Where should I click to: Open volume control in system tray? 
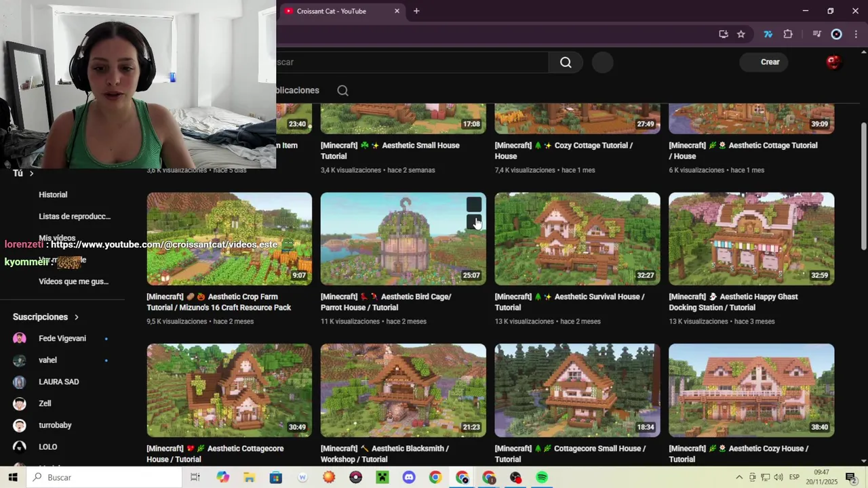pos(778,477)
